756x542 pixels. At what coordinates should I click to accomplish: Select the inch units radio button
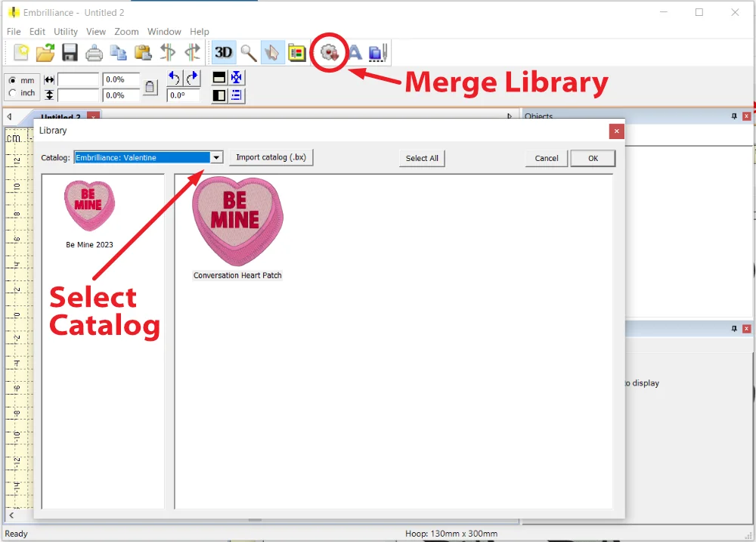12,93
